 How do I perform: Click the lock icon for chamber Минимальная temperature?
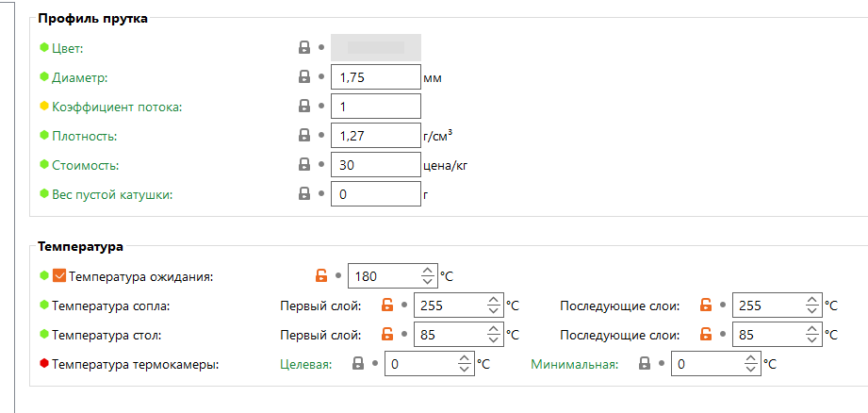644,363
